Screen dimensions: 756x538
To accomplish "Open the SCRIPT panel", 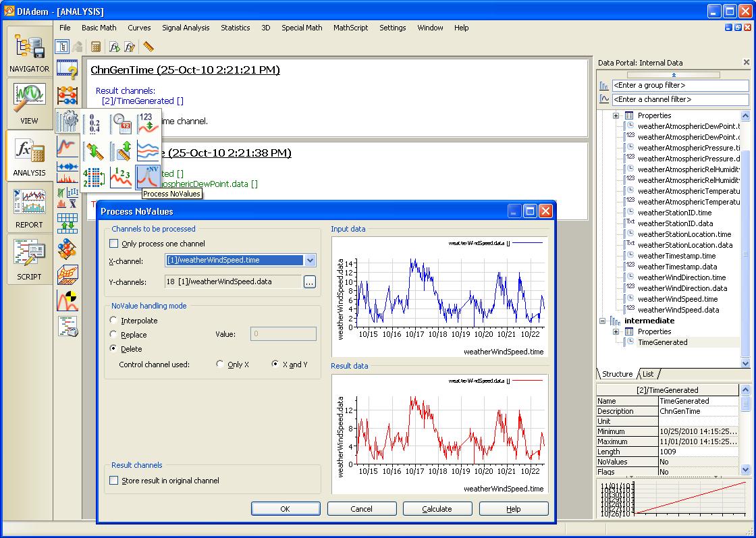I will click(x=29, y=259).
